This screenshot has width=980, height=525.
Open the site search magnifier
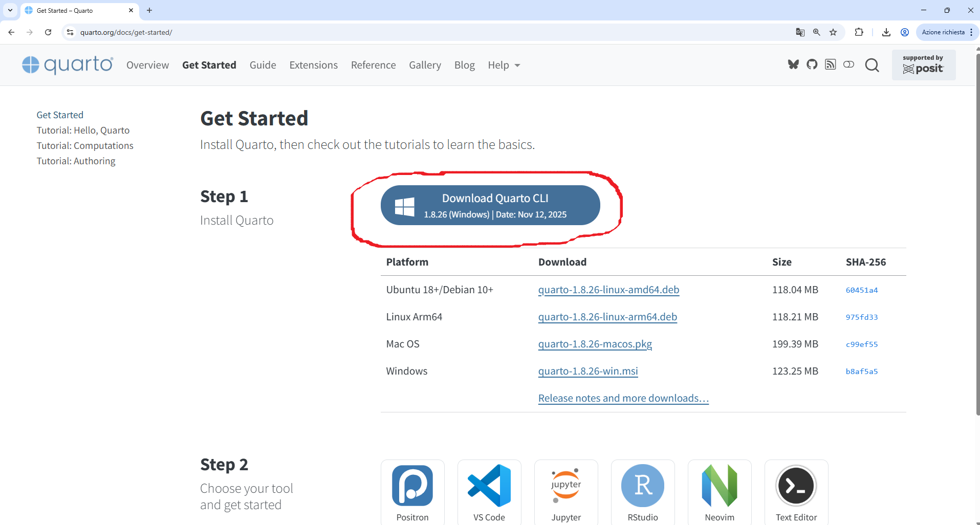pos(872,65)
